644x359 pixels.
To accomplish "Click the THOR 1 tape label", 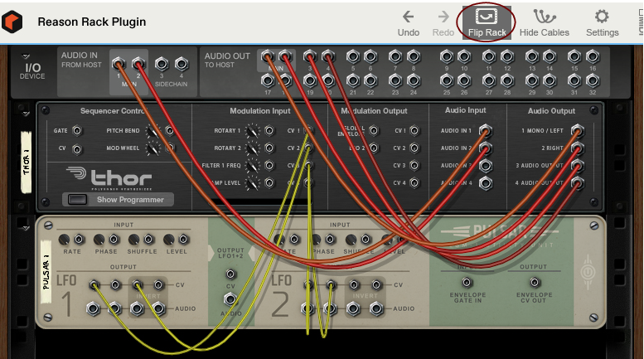I will point(26,163).
